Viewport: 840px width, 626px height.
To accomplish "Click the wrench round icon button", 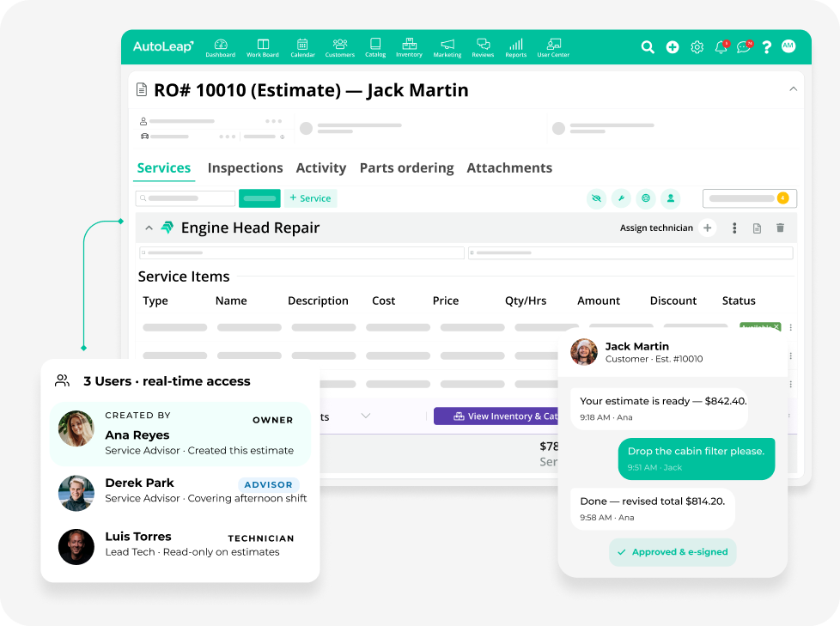I will [x=621, y=198].
